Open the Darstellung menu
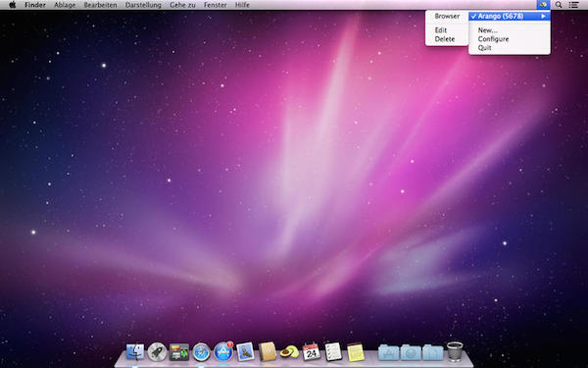 143,5
